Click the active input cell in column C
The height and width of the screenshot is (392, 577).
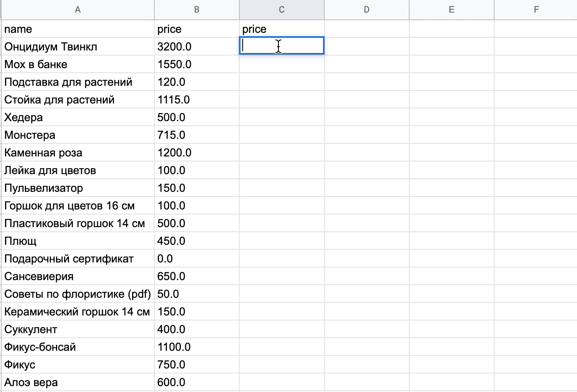281,46
